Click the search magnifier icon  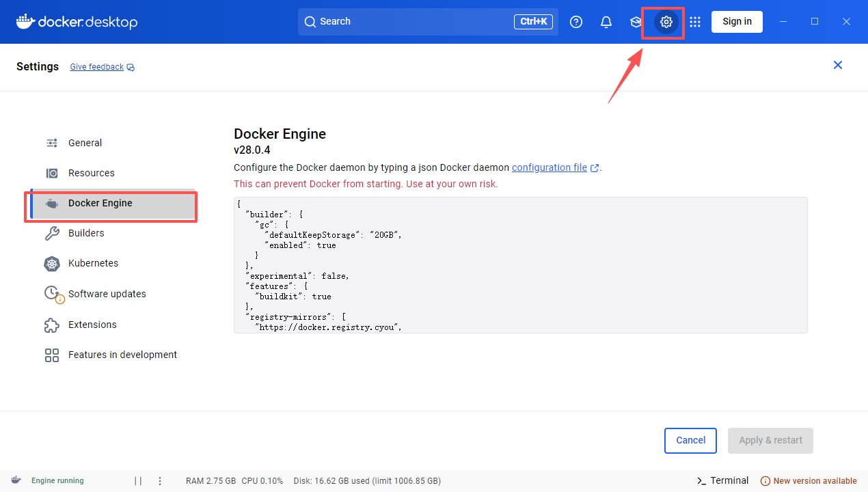[310, 22]
